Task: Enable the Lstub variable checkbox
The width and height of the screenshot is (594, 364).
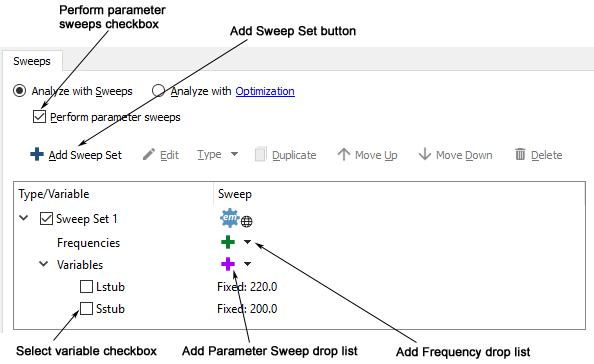Action: coord(86,286)
